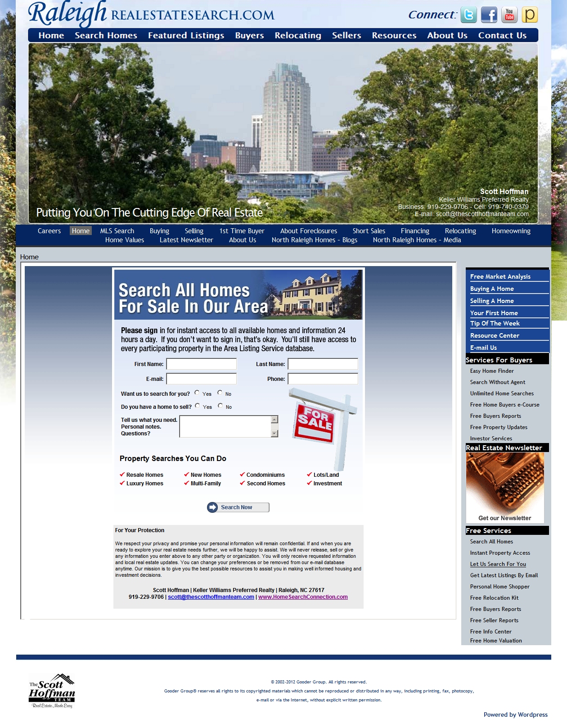The image size is (567, 728).
Task: Open the Featured Listings menu
Action: pos(186,35)
